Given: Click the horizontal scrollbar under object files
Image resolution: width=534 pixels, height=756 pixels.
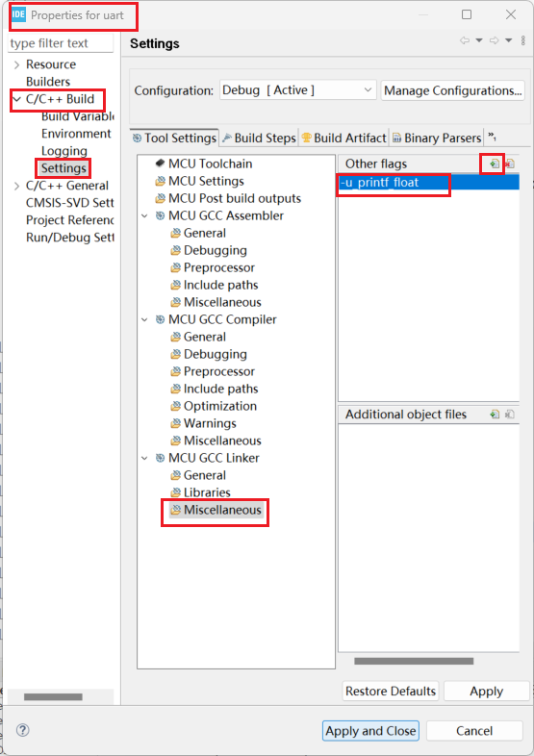Looking at the screenshot, I should click(414, 661).
